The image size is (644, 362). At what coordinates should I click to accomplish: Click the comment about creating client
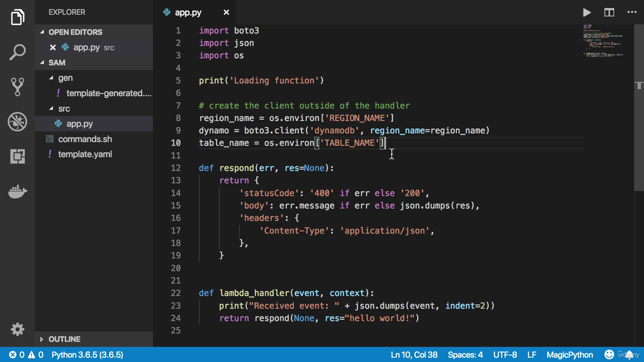(x=304, y=106)
